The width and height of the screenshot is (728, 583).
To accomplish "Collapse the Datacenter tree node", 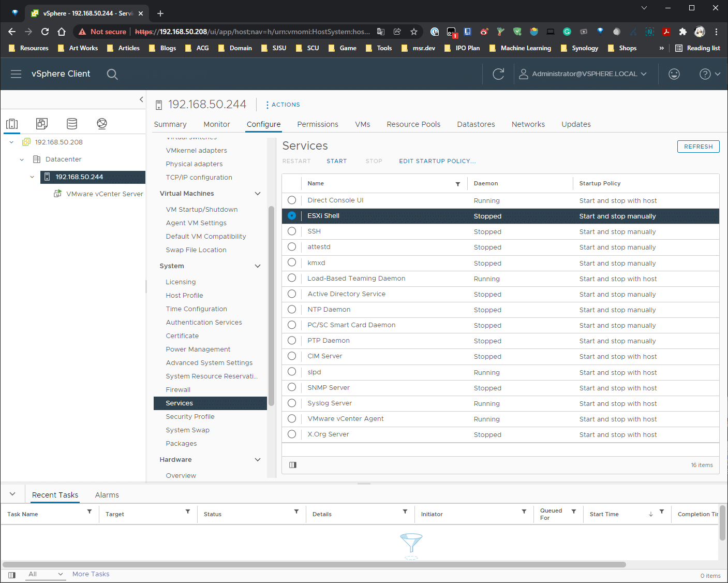I will [22, 159].
